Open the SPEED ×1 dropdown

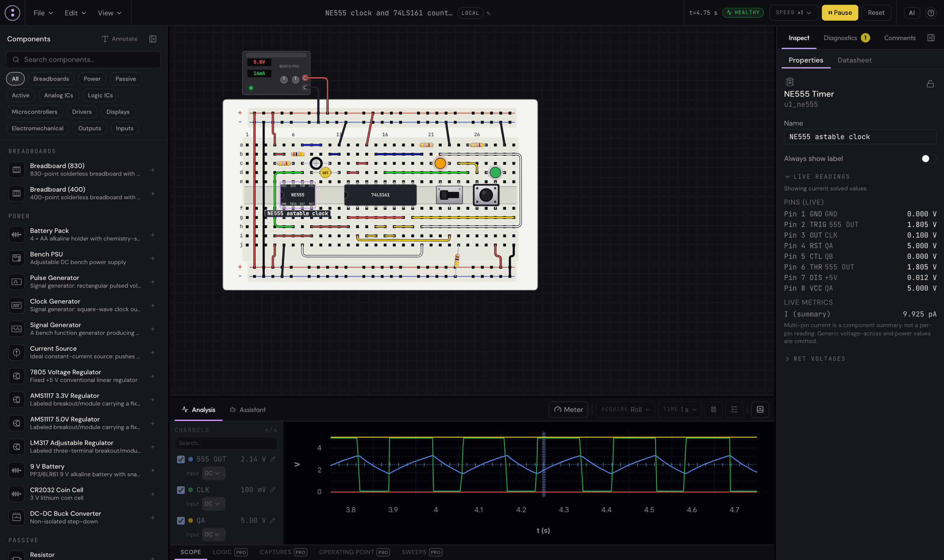click(793, 13)
